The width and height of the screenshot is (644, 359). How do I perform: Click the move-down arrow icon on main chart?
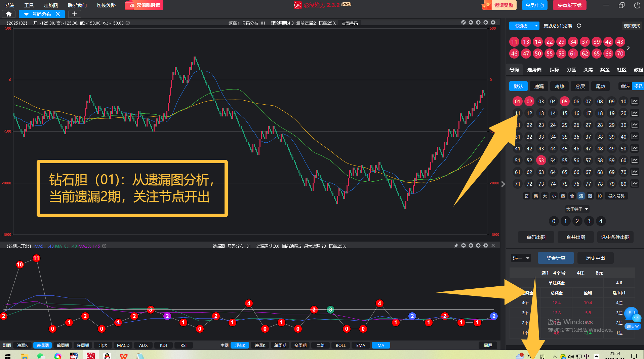pos(486,23)
